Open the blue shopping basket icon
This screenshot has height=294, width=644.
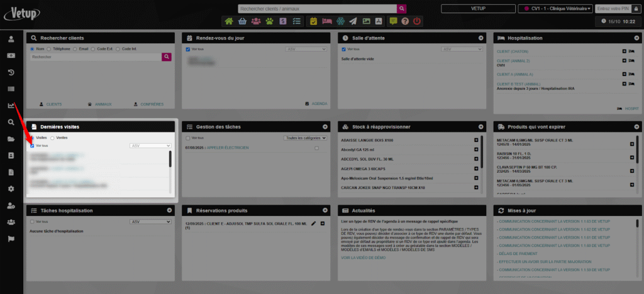(x=242, y=21)
